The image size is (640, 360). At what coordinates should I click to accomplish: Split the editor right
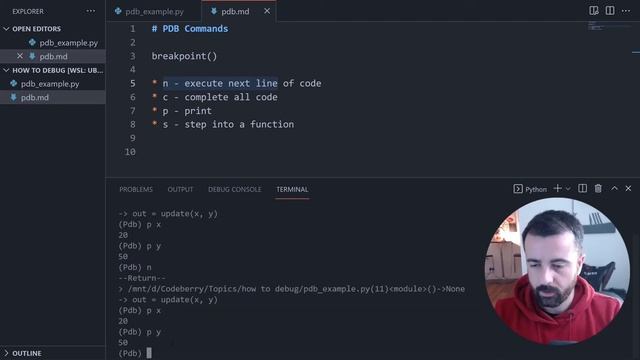610,11
